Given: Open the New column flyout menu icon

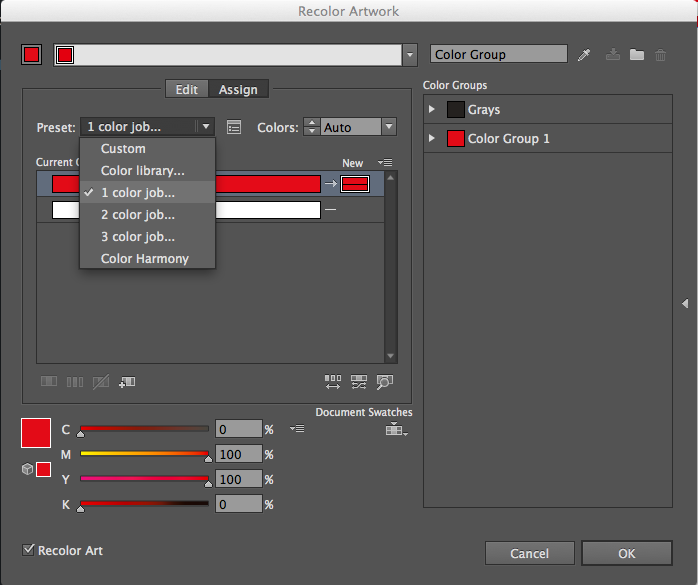Looking at the screenshot, I should click(x=385, y=162).
